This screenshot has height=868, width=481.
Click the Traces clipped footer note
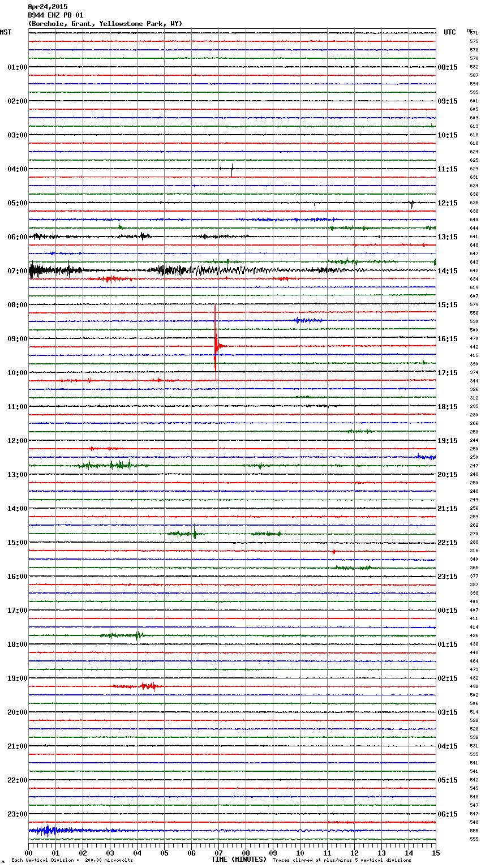coord(342,860)
